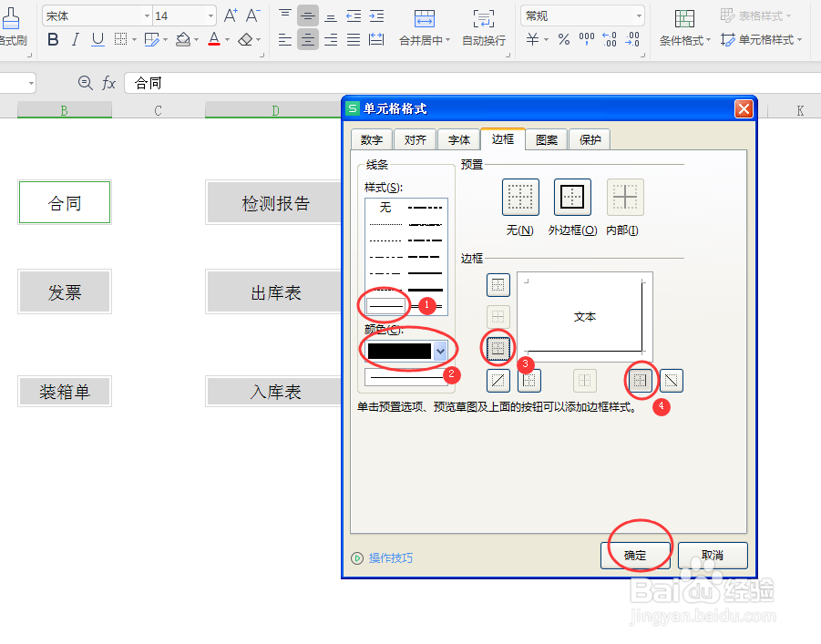The image size is (821, 644).
Task: Open the font size 14 dropdown
Action: tap(210, 16)
